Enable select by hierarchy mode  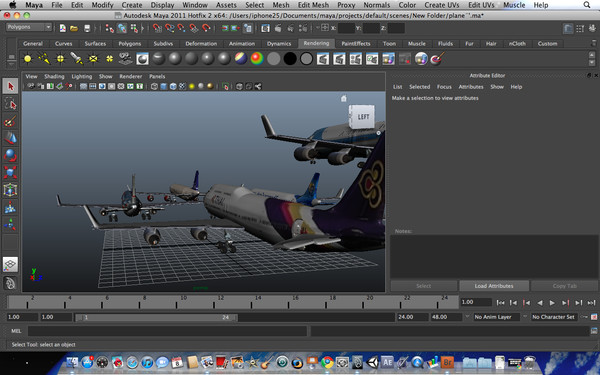109,28
